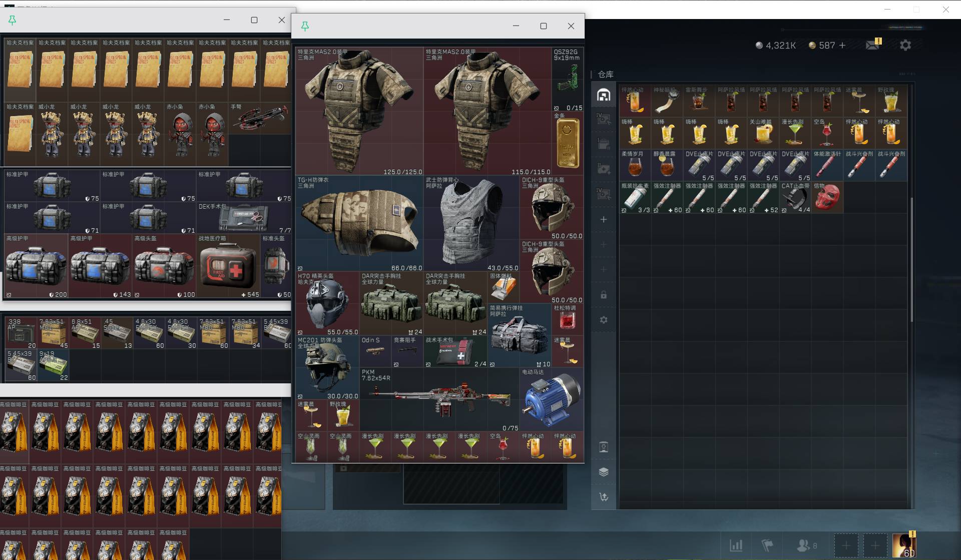
Task: Select the gold bar item
Action: 568,143
